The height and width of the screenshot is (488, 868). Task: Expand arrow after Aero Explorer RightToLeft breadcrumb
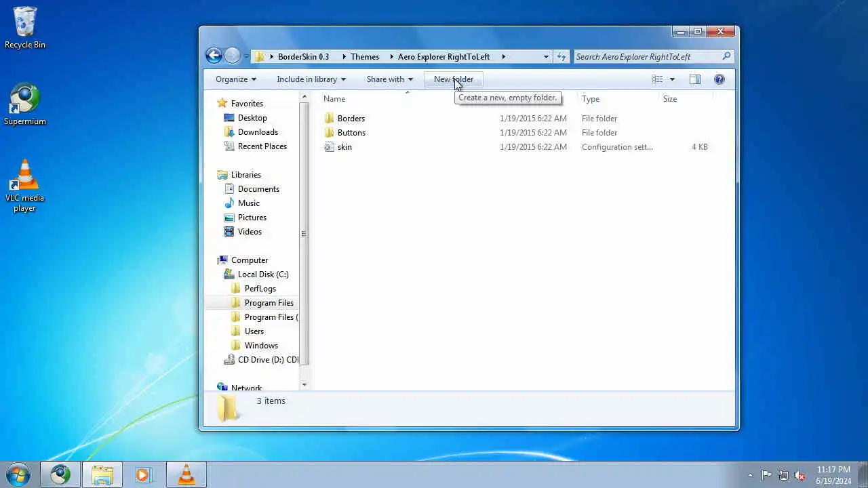point(503,56)
